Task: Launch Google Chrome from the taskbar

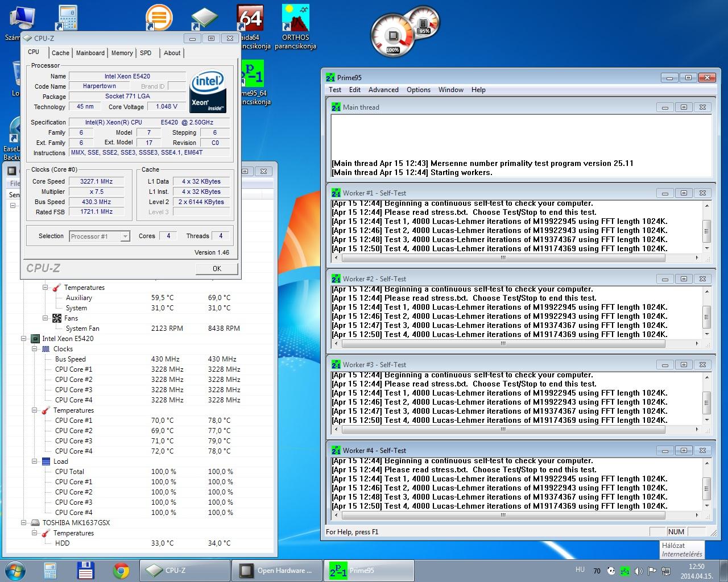Action: (x=121, y=571)
